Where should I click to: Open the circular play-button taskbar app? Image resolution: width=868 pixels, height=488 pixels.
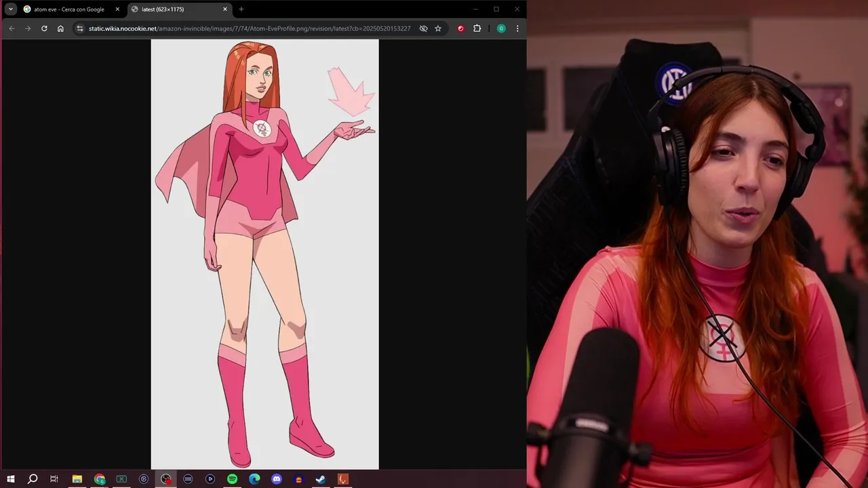coord(210,479)
